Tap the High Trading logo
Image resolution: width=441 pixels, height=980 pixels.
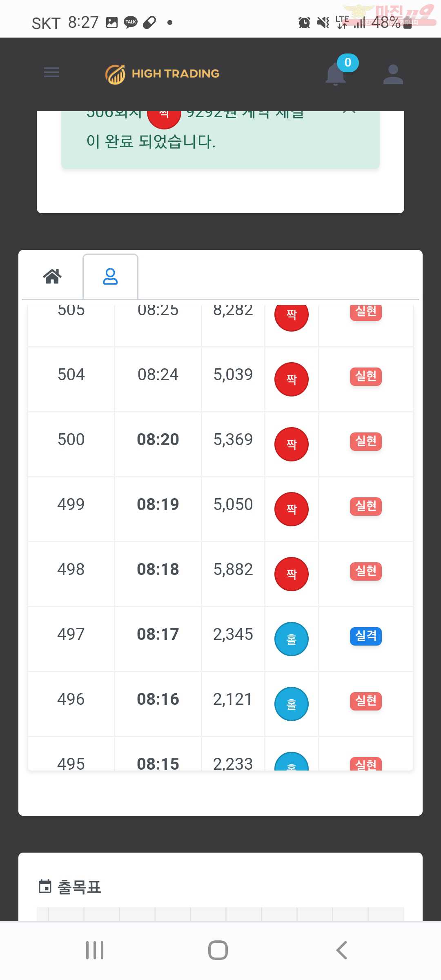coord(162,74)
